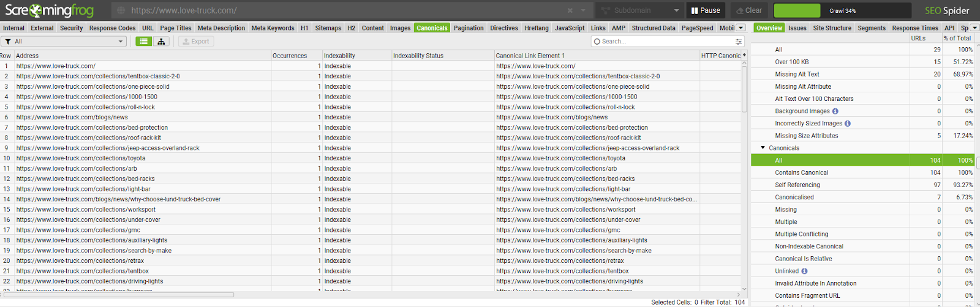
Task: Open the Subdomain crawl mode dropdown
Action: (639, 10)
